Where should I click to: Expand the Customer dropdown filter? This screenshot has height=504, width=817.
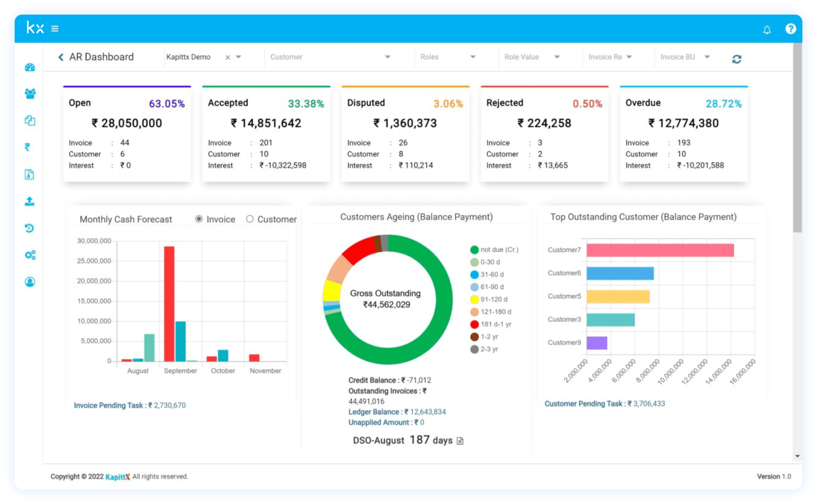point(387,57)
